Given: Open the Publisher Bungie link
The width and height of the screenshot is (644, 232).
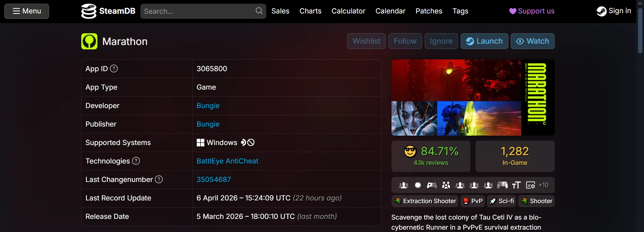Looking at the screenshot, I should (x=208, y=124).
